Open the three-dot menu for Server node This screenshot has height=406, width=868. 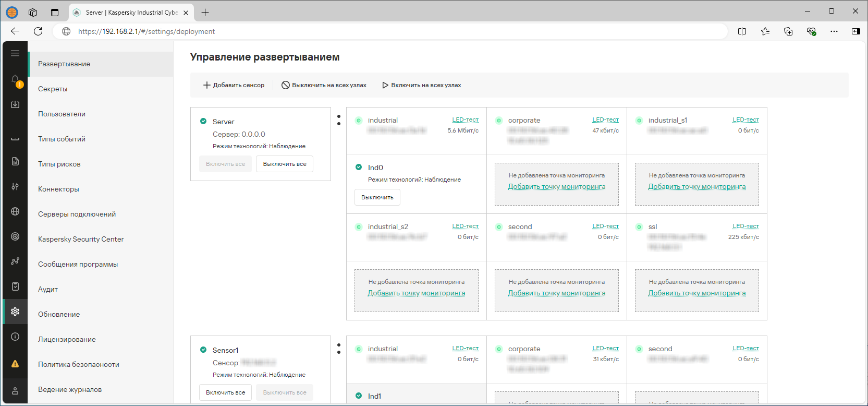(x=339, y=120)
